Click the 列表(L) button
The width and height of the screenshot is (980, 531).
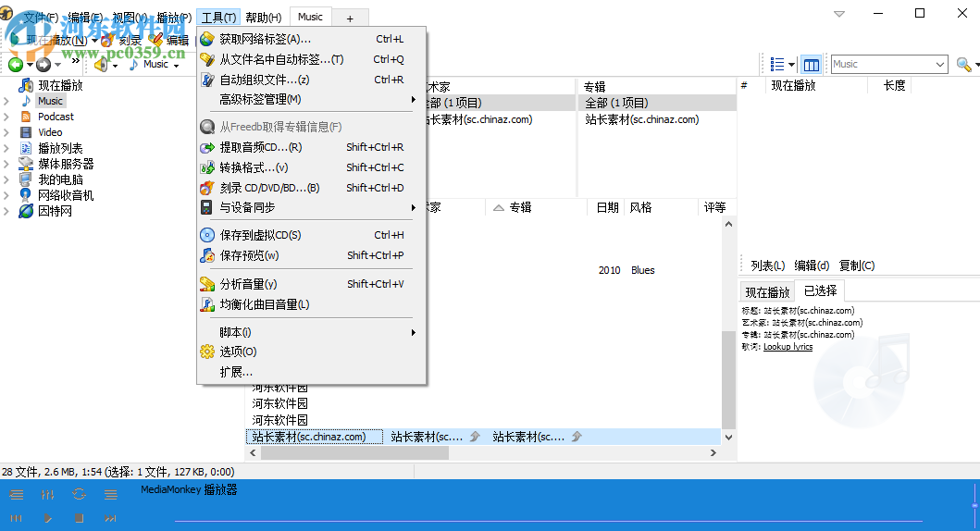[767, 265]
